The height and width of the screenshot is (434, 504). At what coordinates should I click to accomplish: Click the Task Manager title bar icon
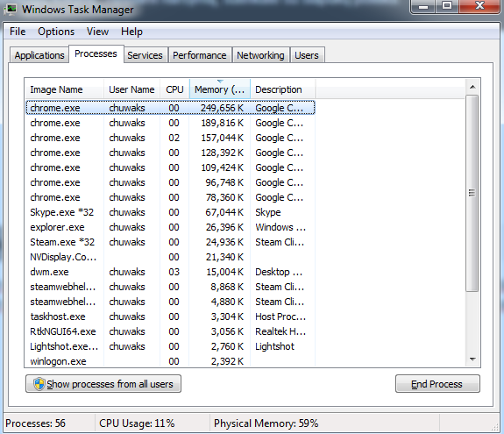point(10,9)
